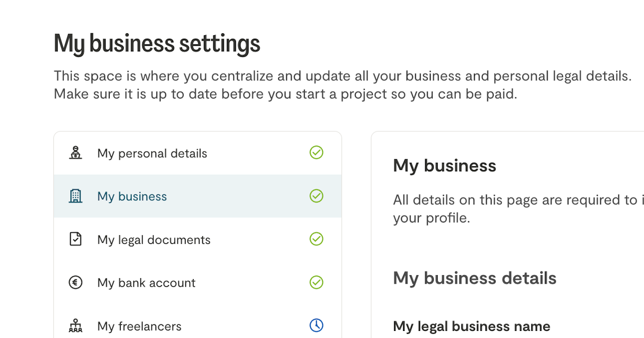Click the My business details subheading
This screenshot has height=338, width=644.
(x=474, y=278)
